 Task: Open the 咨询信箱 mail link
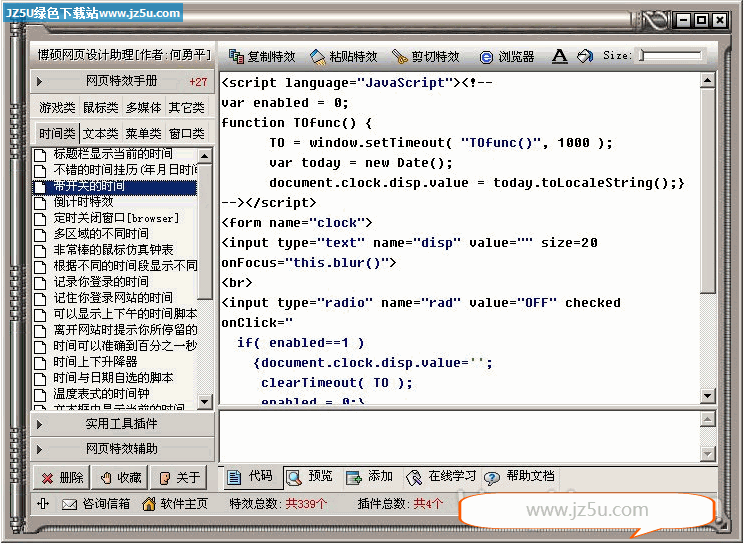(96, 504)
